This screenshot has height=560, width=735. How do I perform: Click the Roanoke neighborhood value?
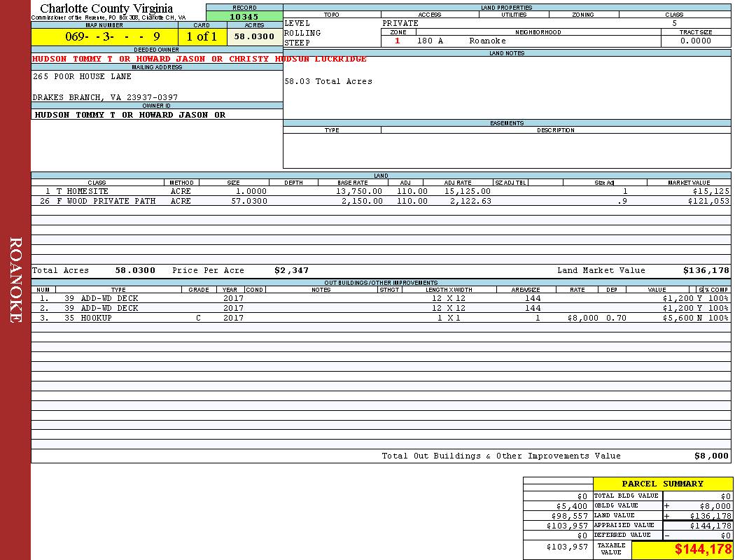[x=487, y=41]
